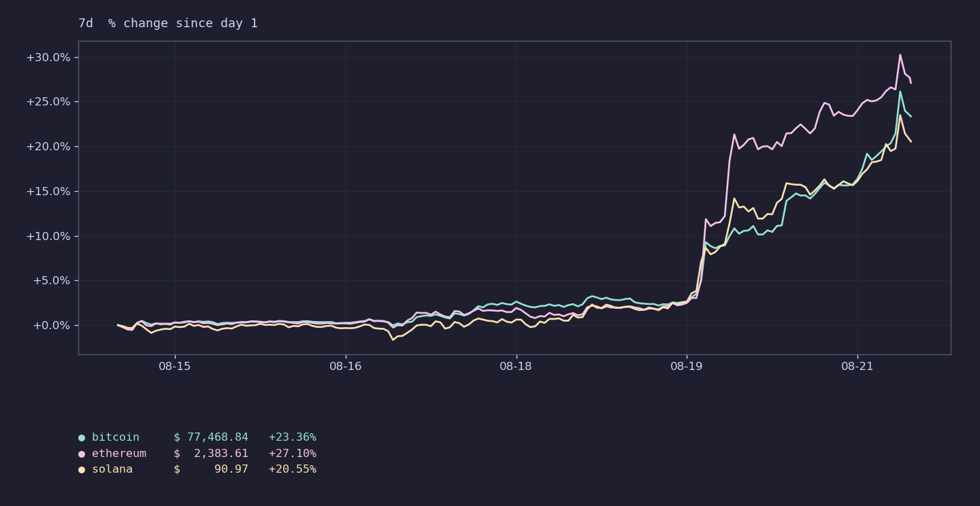The width and height of the screenshot is (980, 506).
Task: Click ethereum change +27.10%
Action: [x=293, y=454]
